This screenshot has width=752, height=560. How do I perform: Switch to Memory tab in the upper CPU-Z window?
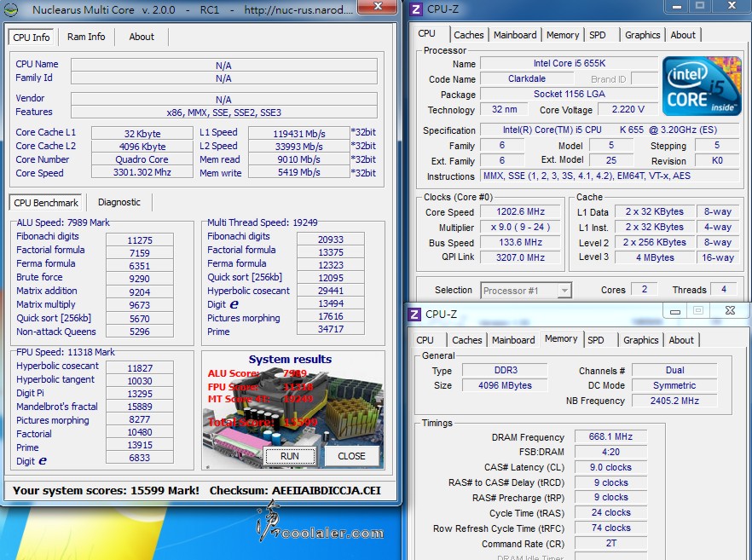click(563, 35)
